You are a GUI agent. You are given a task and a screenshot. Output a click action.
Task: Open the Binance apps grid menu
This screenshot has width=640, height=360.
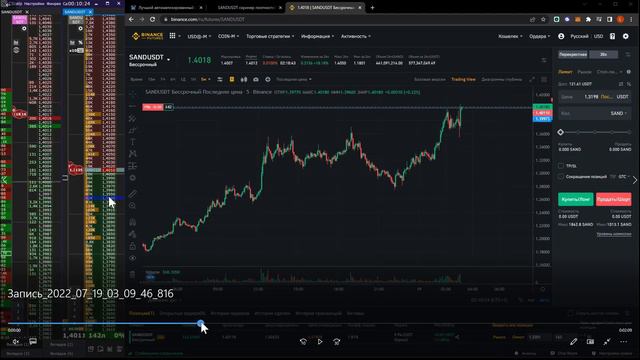point(173,36)
